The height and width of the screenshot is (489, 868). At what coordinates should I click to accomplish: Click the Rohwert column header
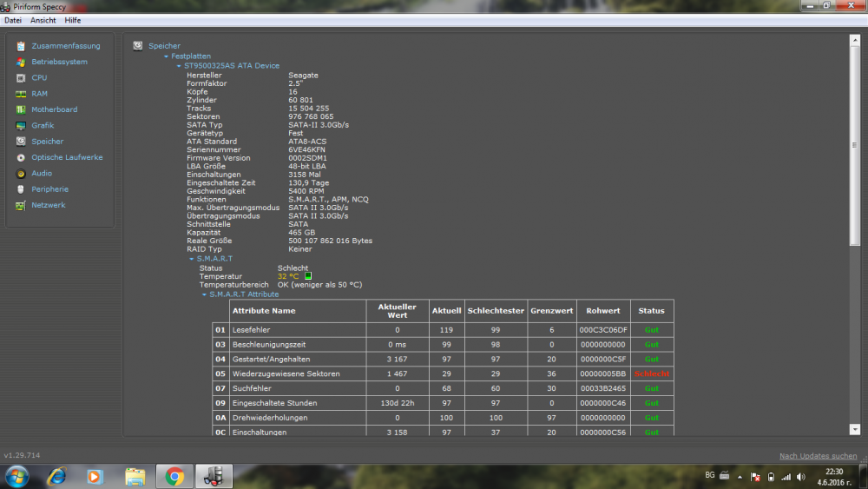click(603, 311)
